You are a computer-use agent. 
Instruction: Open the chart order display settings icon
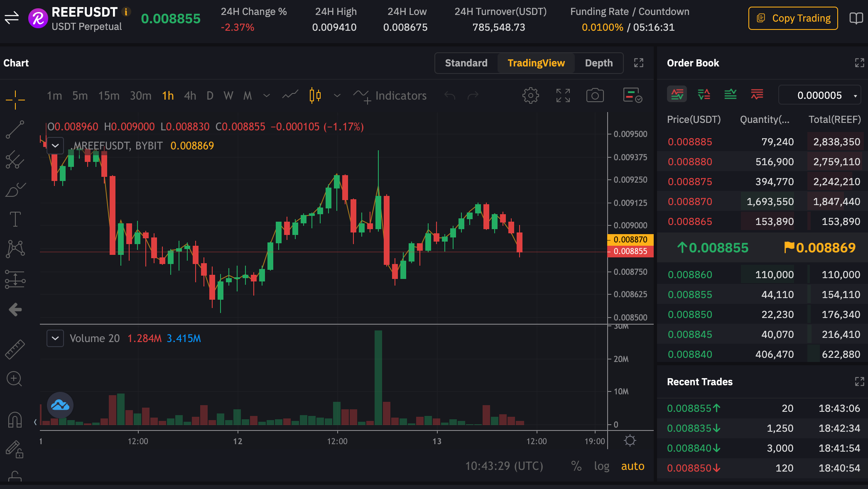tap(633, 95)
